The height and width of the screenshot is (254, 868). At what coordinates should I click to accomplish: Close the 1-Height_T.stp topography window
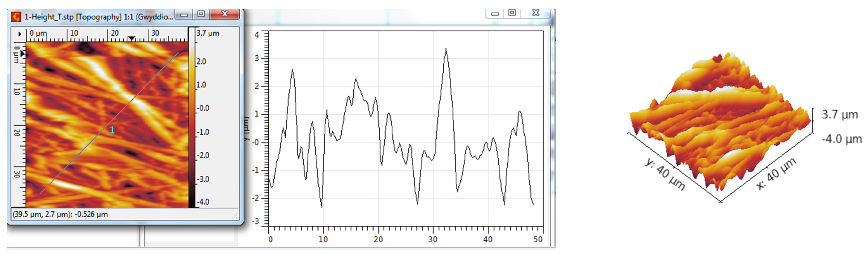pyautogui.click(x=225, y=14)
